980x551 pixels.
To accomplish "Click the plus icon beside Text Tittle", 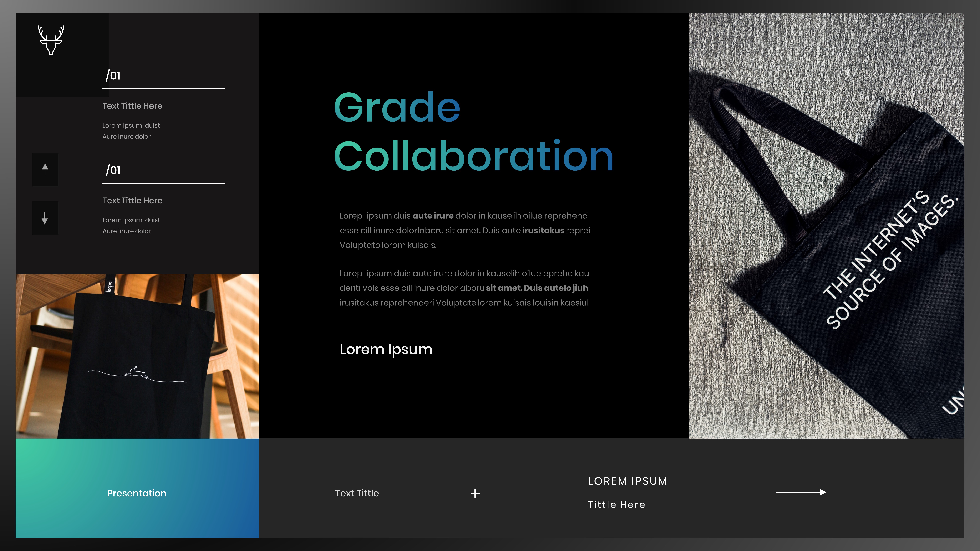I will coord(475,493).
